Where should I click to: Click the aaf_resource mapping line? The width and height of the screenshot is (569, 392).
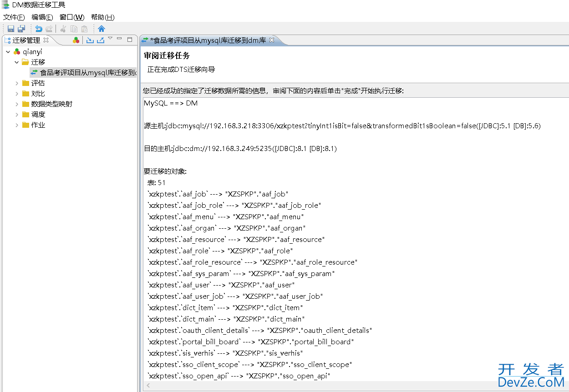(x=236, y=240)
